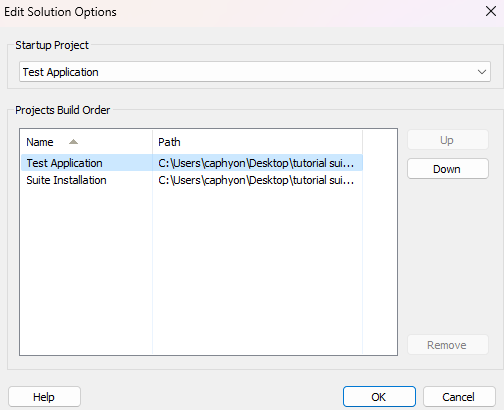The height and width of the screenshot is (410, 504).
Task: Cancel the Edit Solution Options dialog
Action: click(459, 397)
